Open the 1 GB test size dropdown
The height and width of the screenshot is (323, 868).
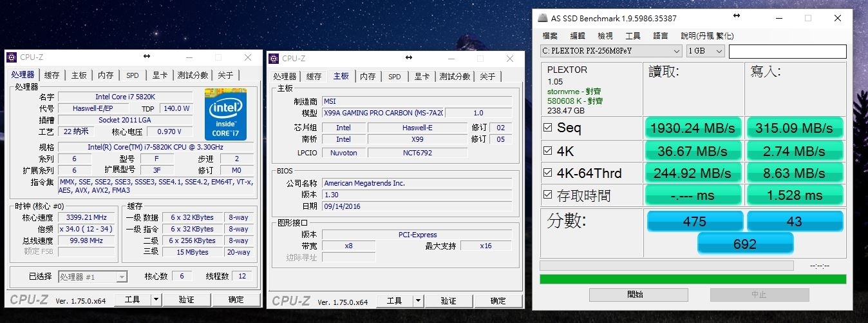(706, 51)
